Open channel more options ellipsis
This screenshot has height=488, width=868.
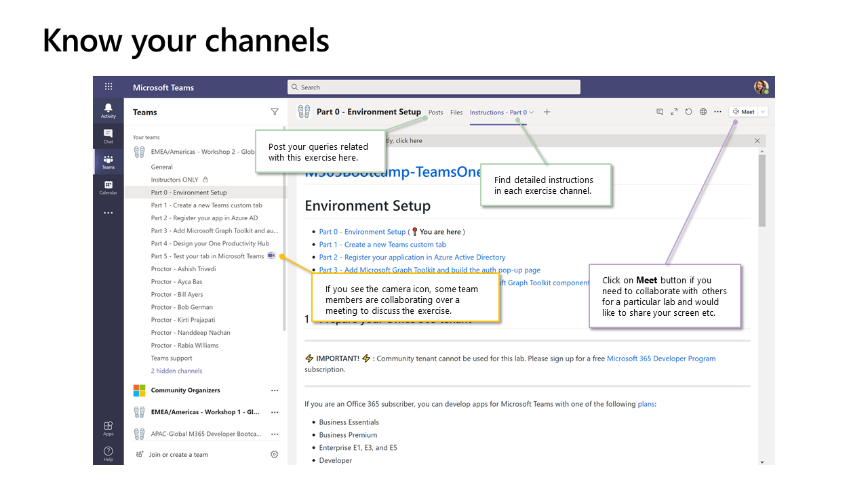point(717,112)
